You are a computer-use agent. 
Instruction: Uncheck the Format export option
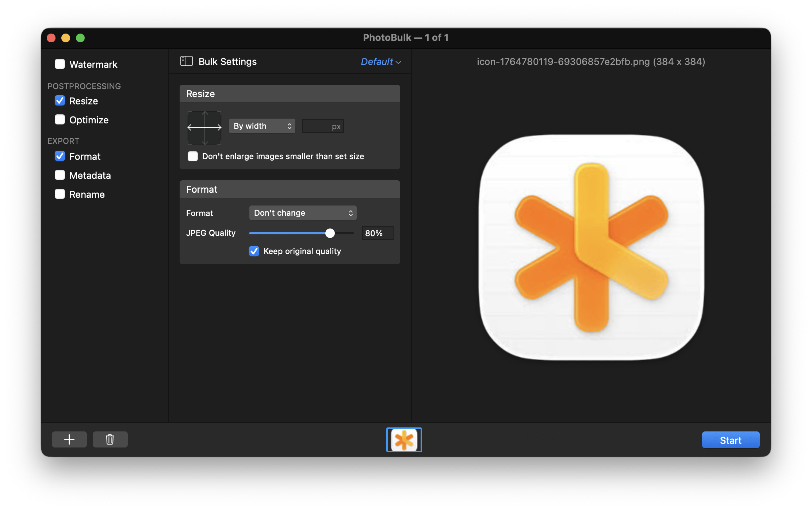[x=60, y=156]
